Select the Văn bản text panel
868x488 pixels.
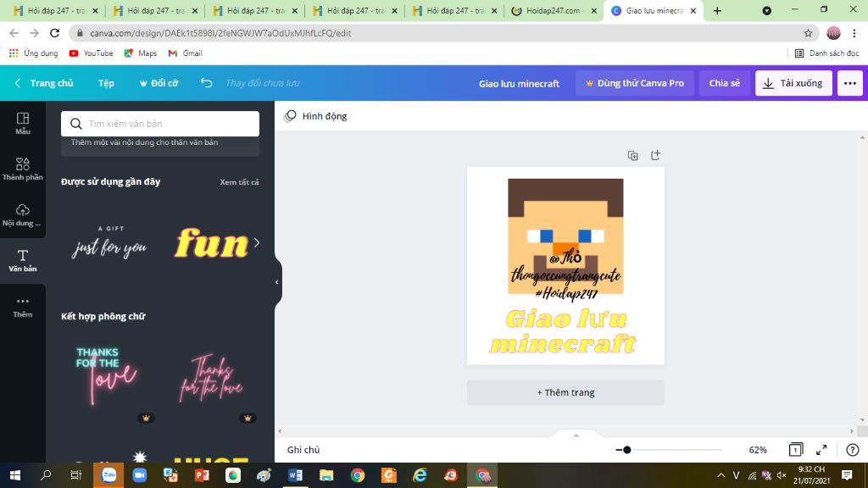23,261
